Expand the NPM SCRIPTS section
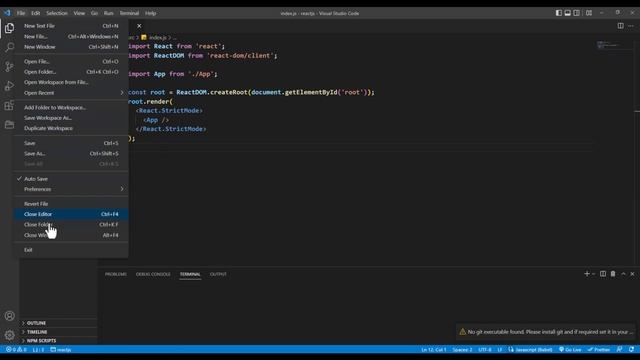Viewport: 640px width, 360px height. point(58,340)
